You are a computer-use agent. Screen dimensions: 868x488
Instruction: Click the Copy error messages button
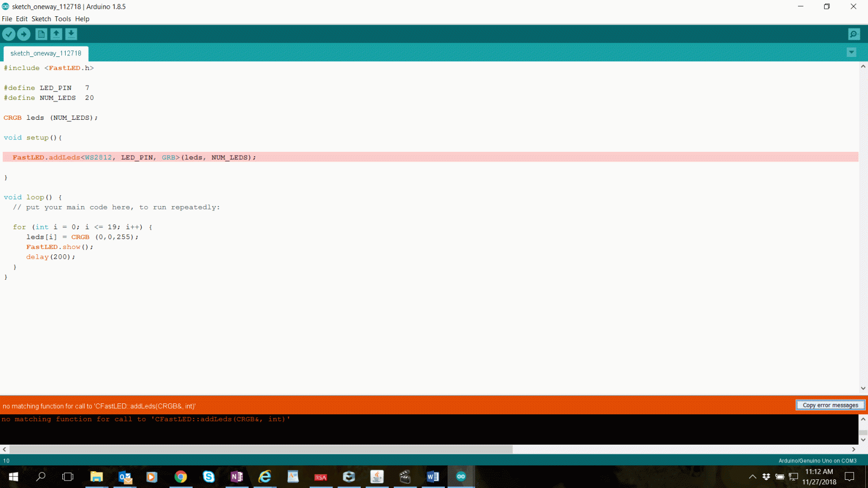coord(830,405)
